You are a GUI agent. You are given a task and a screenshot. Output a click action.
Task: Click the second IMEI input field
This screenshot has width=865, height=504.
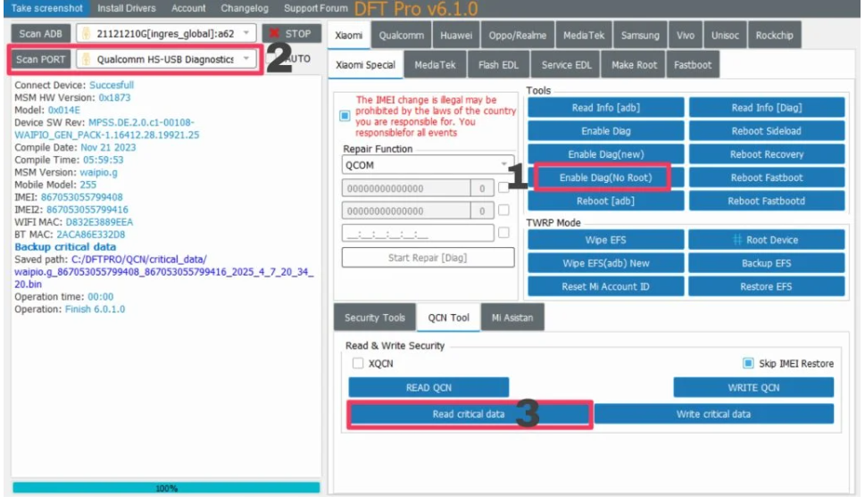click(x=406, y=211)
